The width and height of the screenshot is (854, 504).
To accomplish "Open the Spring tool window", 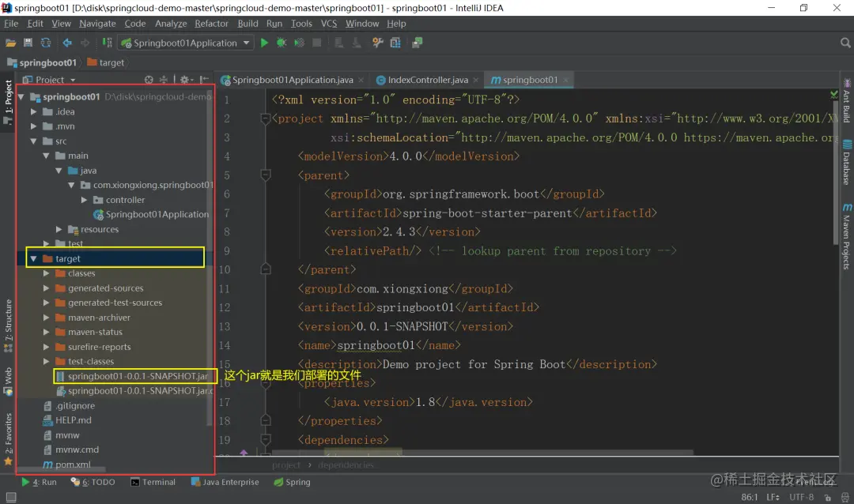I will click(x=292, y=482).
